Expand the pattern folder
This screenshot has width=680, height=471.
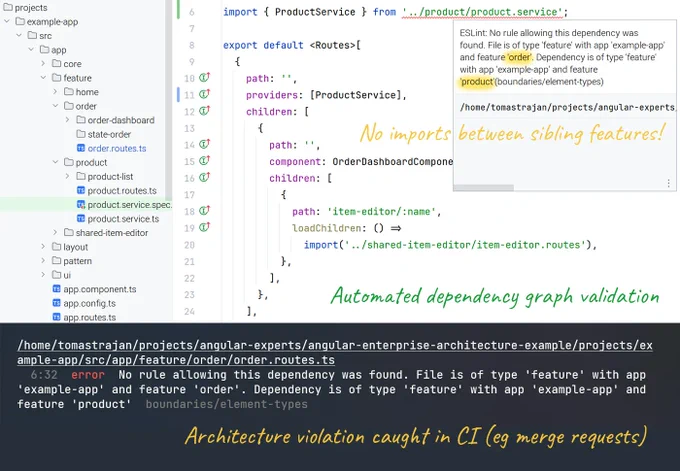43,261
